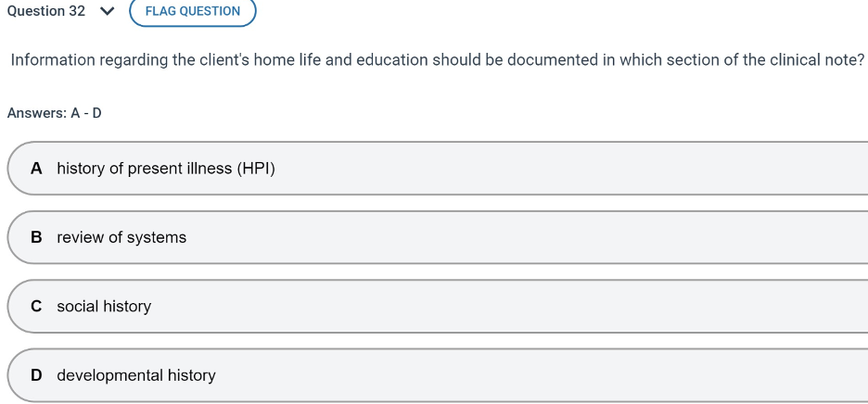Click the '(HPI)' abbreviation in option A
The height and width of the screenshot is (404, 868).
[x=256, y=169]
